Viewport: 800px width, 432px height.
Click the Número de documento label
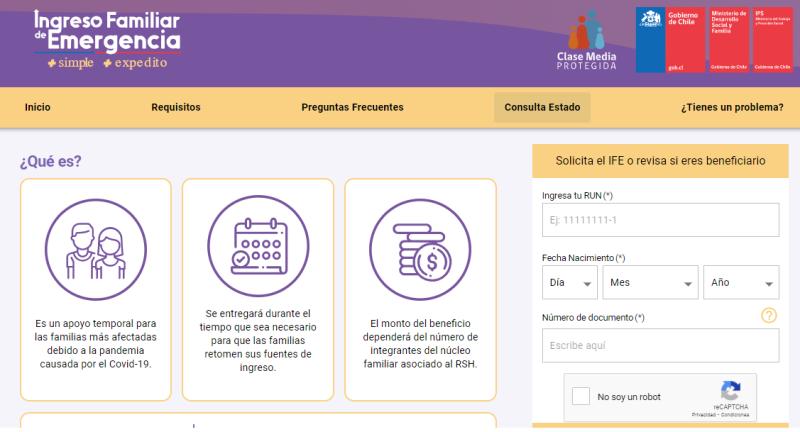[x=593, y=317]
